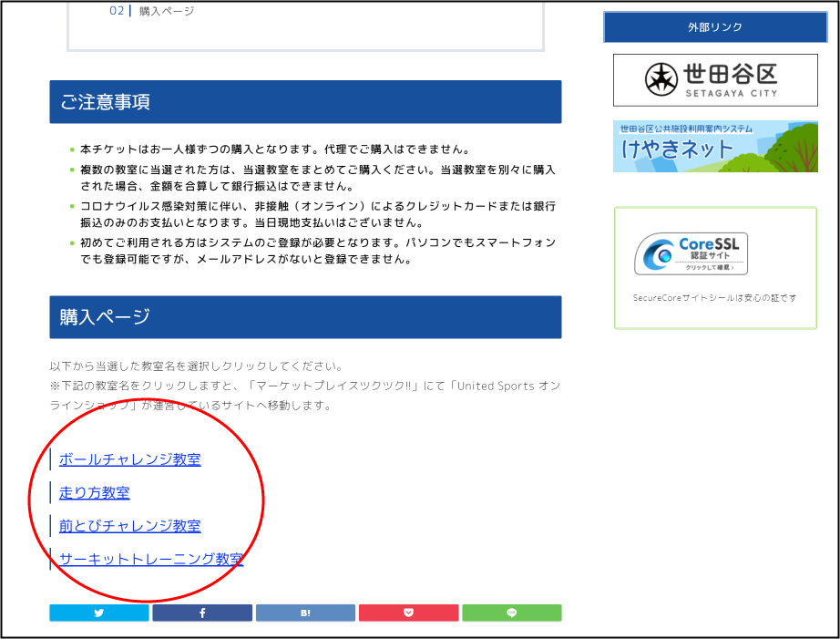Image resolution: width=840 pixels, height=639 pixels.
Task: Click the SecureCoreサイトシールは安心の証です caption
Action: click(714, 297)
